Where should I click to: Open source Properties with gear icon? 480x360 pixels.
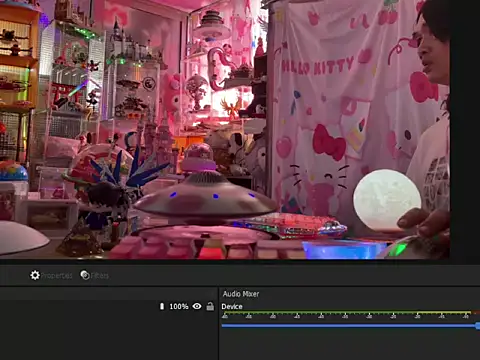pyautogui.click(x=51, y=275)
